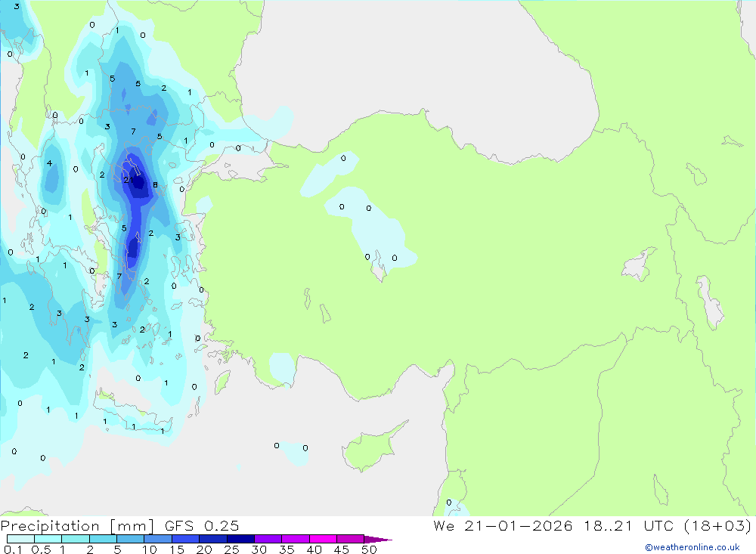Click the "GFS 0.25" model label
The height and width of the screenshot is (554, 756).
pos(202,526)
